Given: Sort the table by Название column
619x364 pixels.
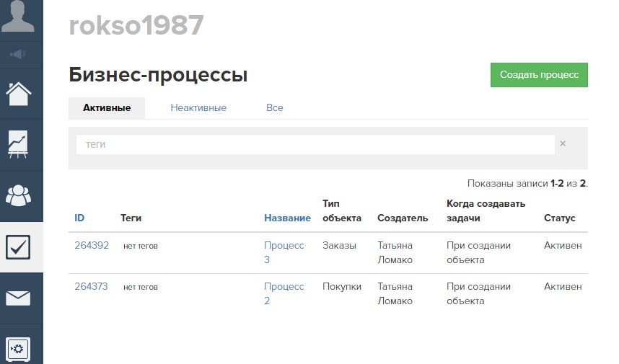Looking at the screenshot, I should 287,218.
